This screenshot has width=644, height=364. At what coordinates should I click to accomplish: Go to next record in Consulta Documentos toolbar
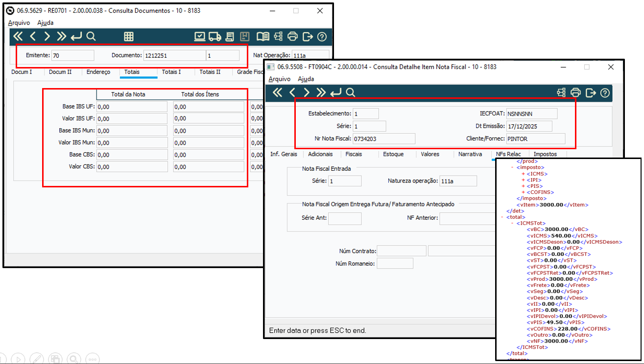[47, 36]
